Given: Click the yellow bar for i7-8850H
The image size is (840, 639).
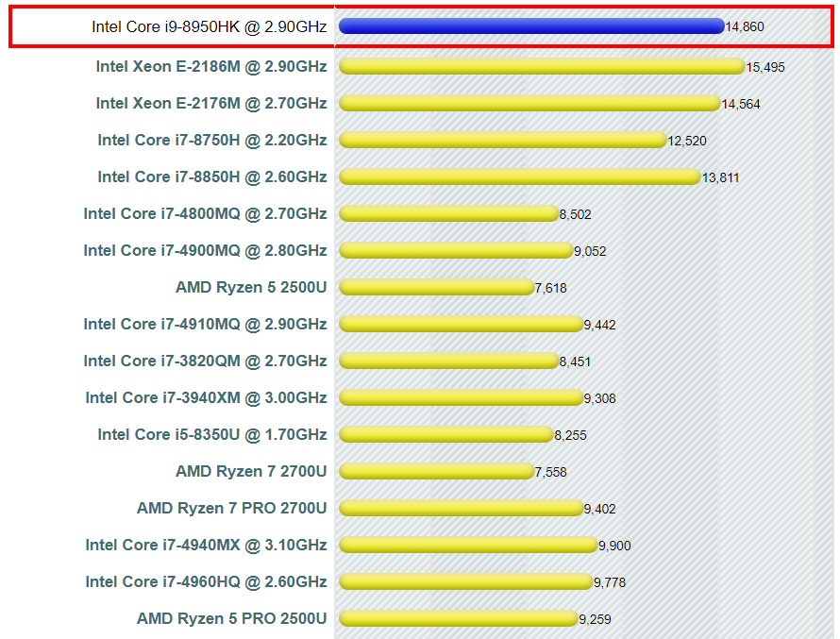Looking at the screenshot, I should tap(520, 177).
